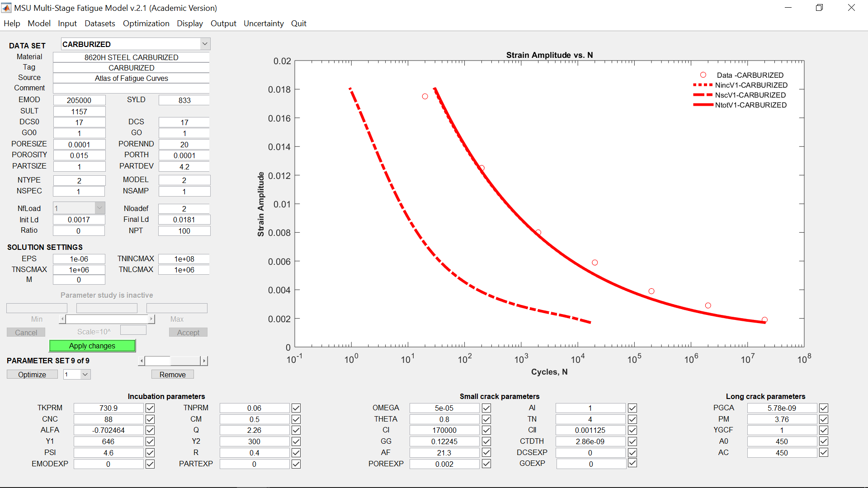
Task: Disable the GOEXP parameter checkbox
Action: (x=632, y=463)
